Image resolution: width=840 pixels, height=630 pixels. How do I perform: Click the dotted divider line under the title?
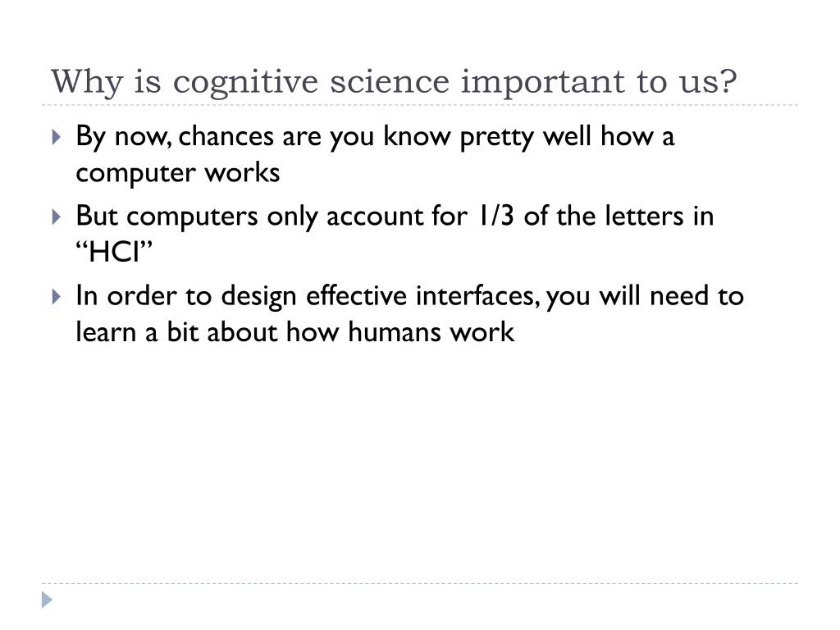coord(420,105)
